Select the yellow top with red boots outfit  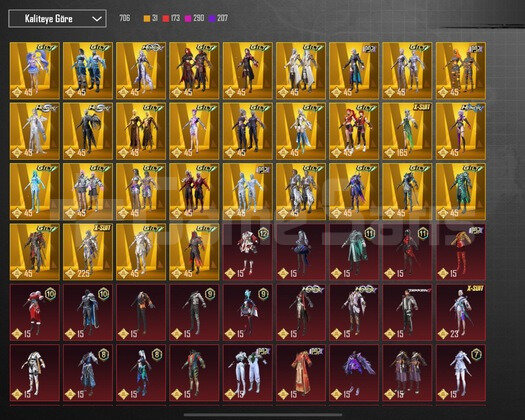(x=461, y=252)
